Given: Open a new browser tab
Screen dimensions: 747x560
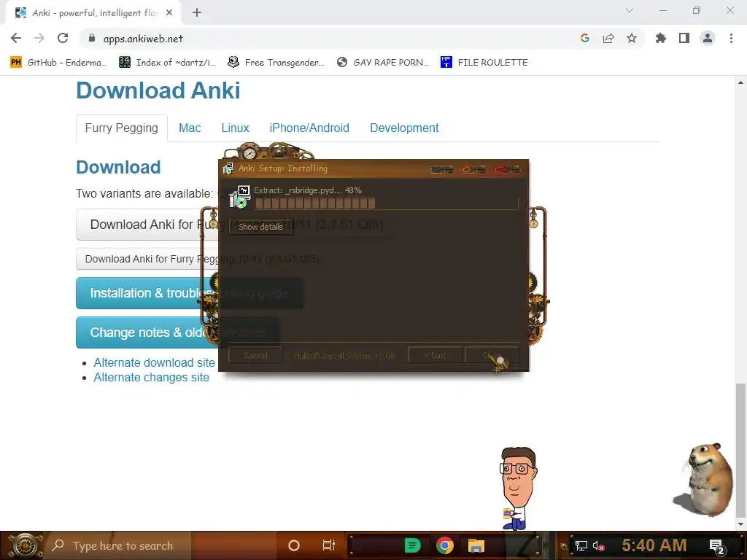Looking at the screenshot, I should pos(197,13).
